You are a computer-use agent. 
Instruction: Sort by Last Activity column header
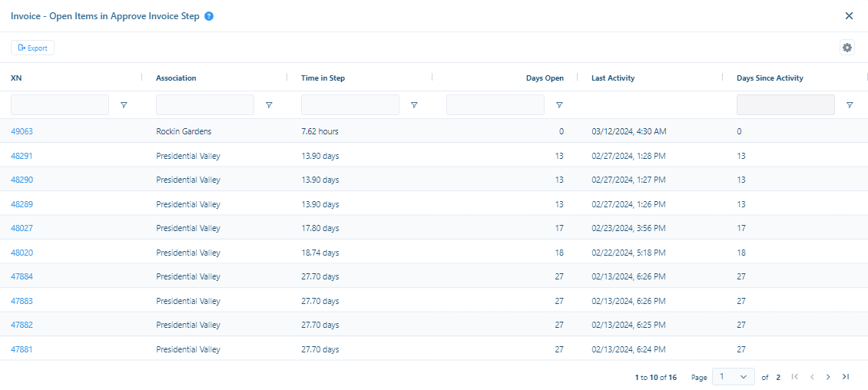click(x=613, y=78)
